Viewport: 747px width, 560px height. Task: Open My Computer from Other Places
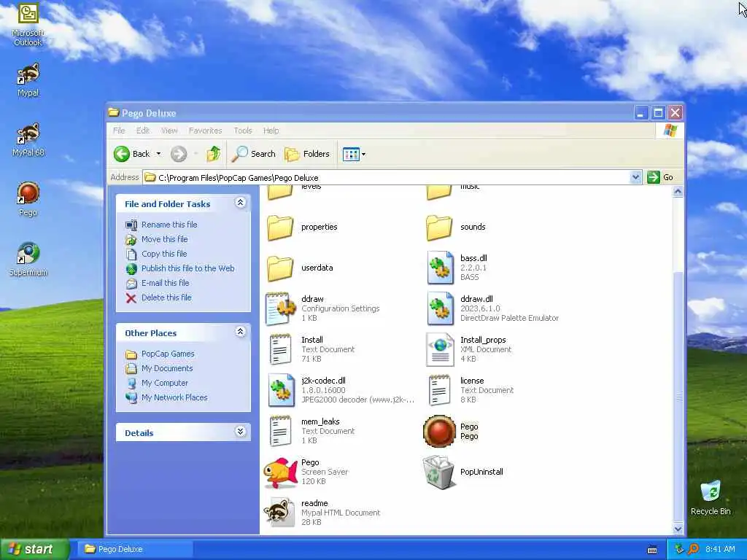tap(164, 383)
